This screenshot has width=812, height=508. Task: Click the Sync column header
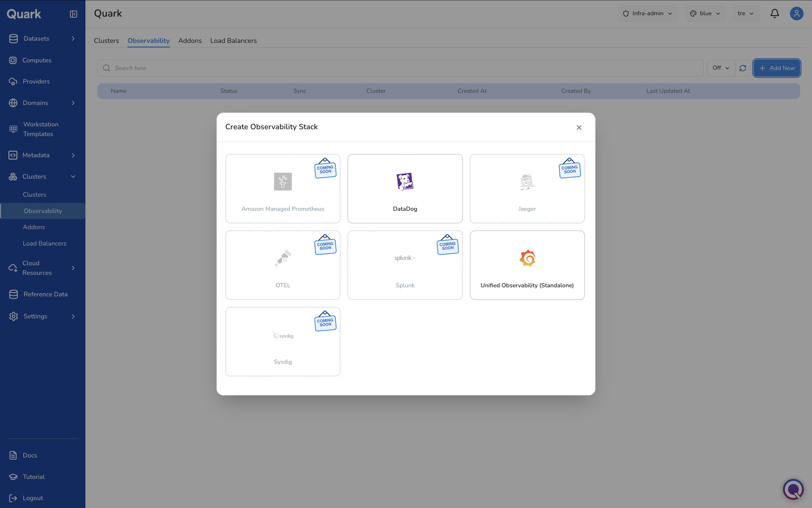pos(300,91)
